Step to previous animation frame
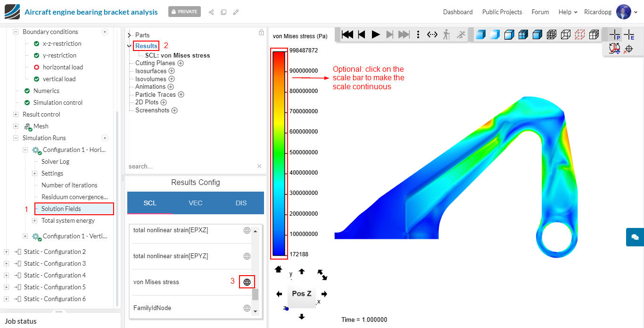This screenshot has height=328, width=644. pos(362,34)
